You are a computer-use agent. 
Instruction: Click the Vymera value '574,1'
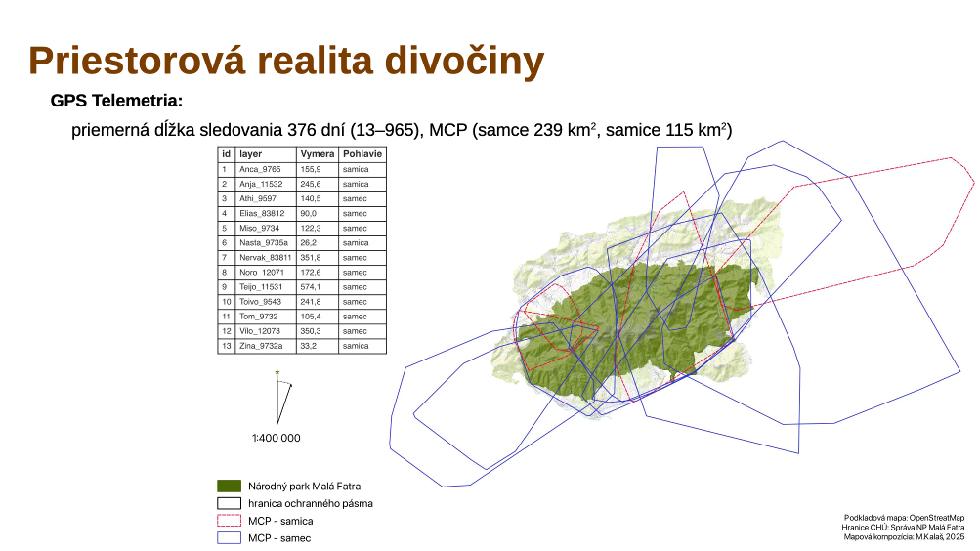(311, 287)
